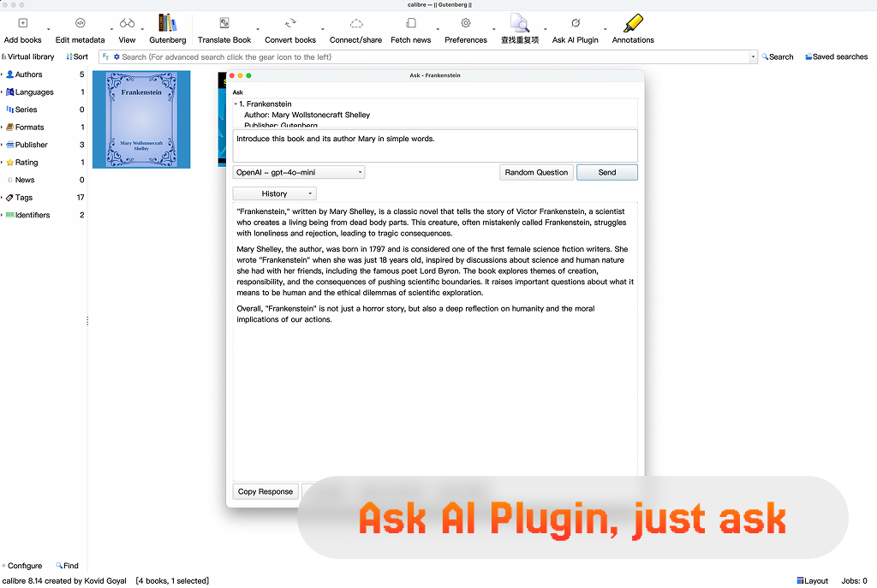Open View dropdown arrow
This screenshot has height=588, width=877.
point(142,29)
